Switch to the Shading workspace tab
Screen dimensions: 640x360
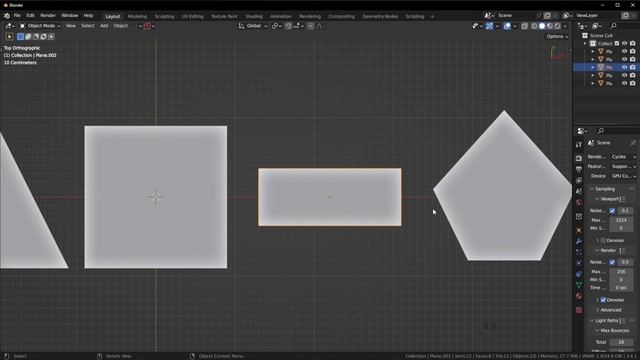pos(254,17)
